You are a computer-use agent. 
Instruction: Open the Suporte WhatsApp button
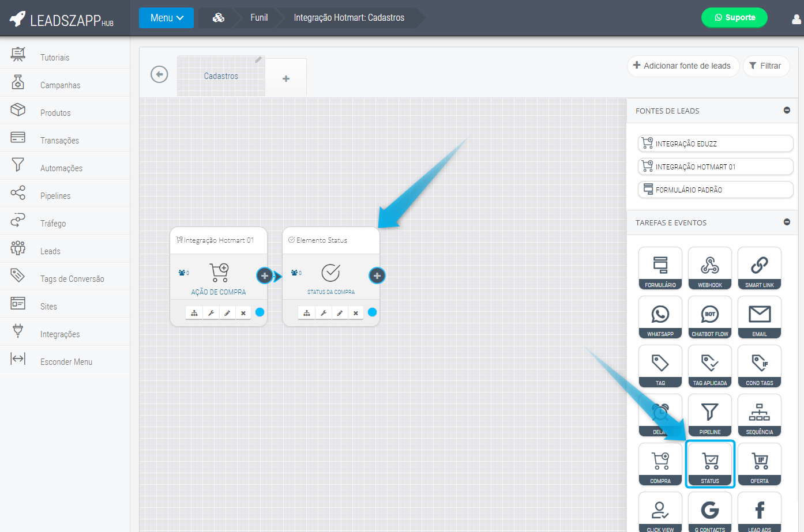(x=734, y=17)
